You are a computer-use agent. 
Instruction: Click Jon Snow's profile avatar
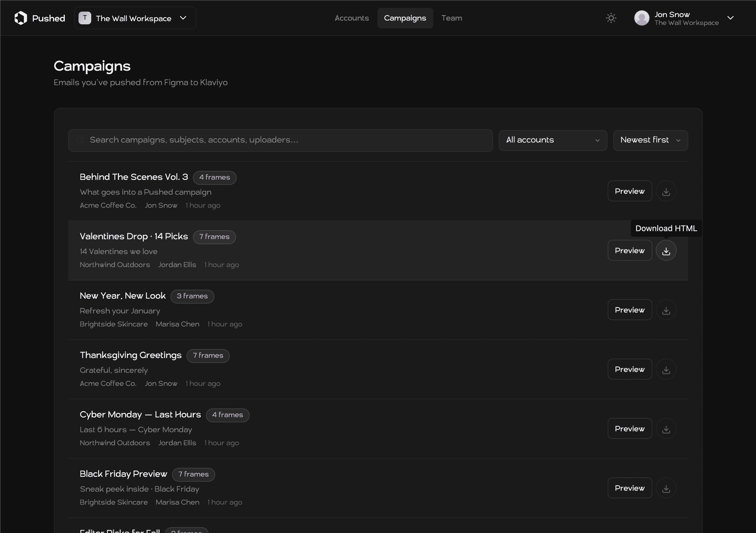642,18
